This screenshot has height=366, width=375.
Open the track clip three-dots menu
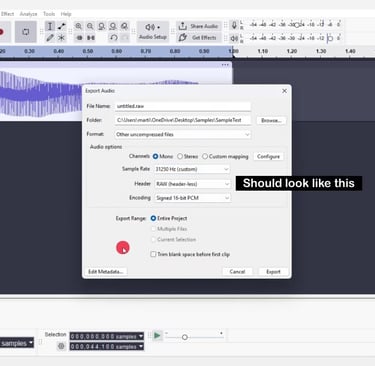tap(225, 65)
